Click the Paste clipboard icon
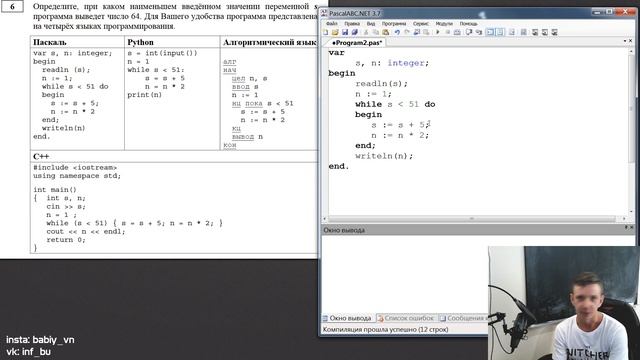 tap(385, 32)
